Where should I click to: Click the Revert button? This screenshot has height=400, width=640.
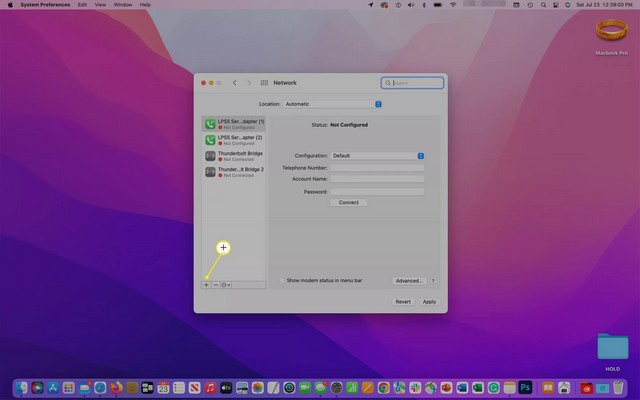click(403, 302)
